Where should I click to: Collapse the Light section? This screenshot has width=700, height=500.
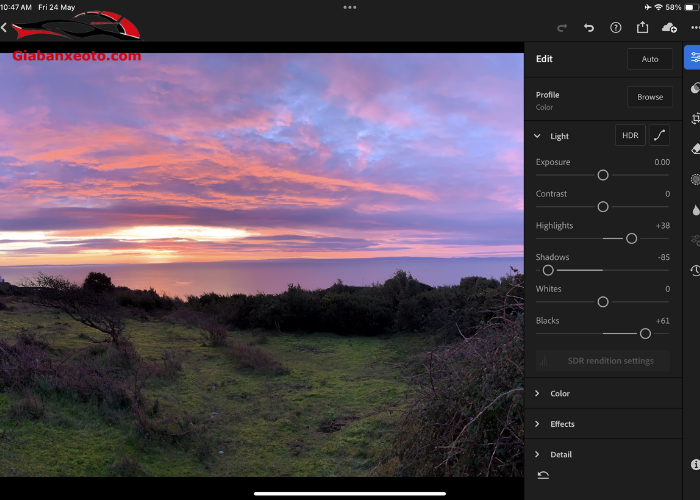pyautogui.click(x=537, y=136)
